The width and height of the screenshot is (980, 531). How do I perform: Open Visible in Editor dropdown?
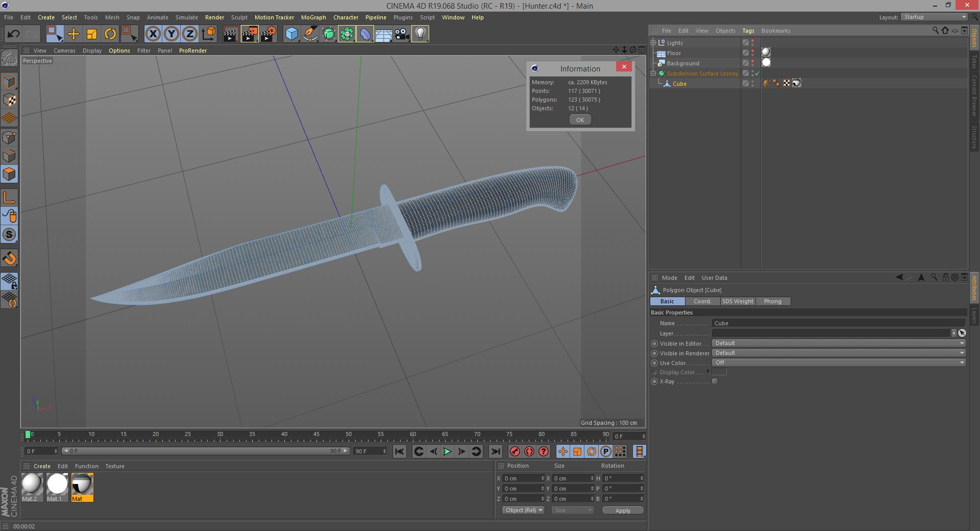(x=839, y=344)
